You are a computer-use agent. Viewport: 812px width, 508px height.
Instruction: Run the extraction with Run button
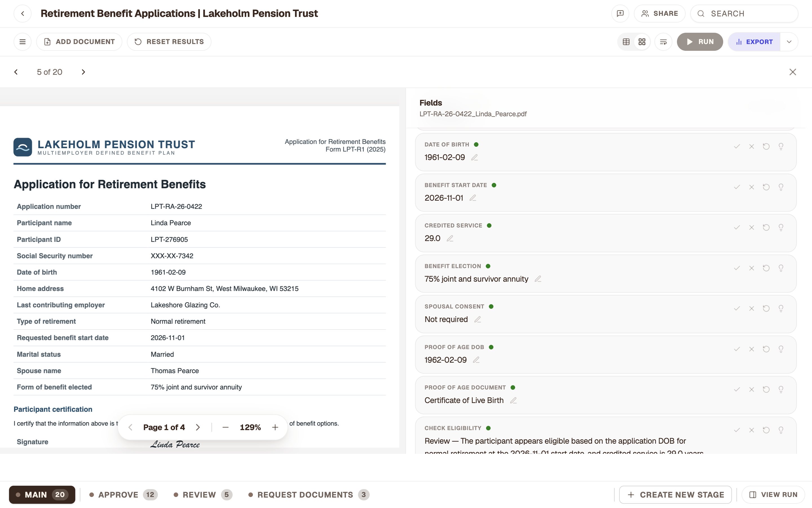tap(700, 42)
